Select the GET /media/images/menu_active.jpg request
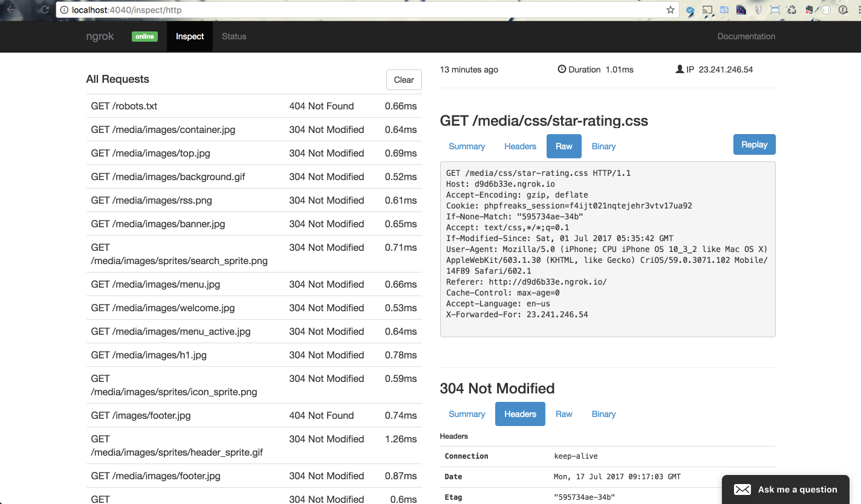This screenshot has width=861, height=504. [254, 331]
